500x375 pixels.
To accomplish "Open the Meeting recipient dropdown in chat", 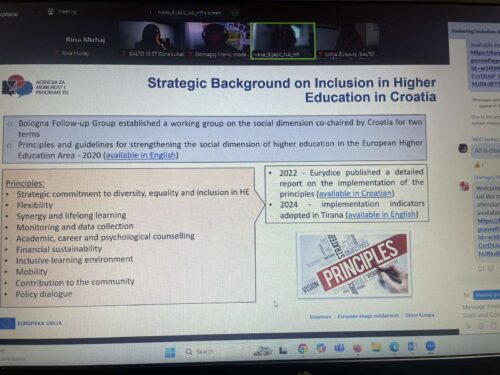I will [487, 295].
